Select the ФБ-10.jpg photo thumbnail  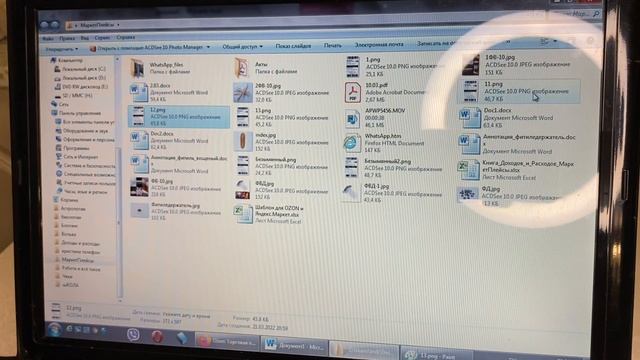[139, 187]
